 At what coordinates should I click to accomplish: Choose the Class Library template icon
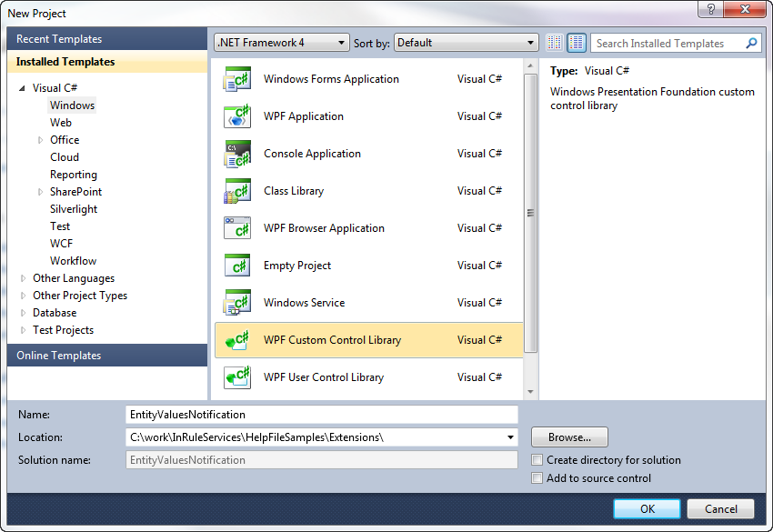237,191
